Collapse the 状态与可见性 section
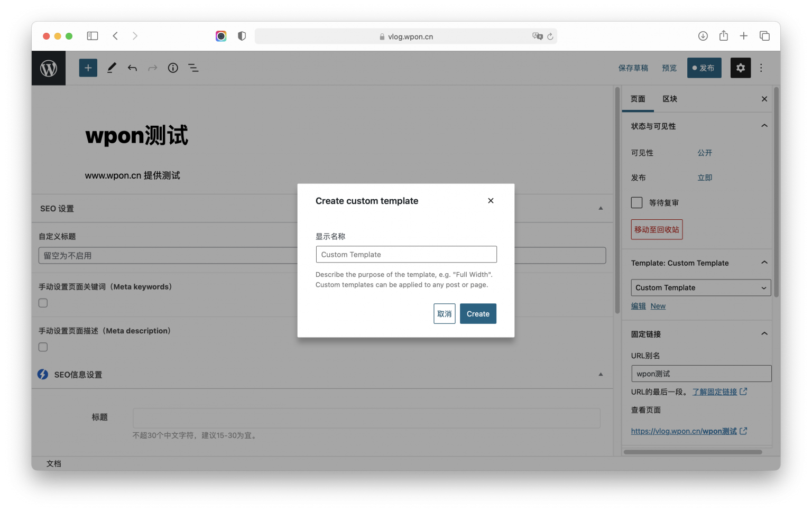 click(764, 126)
